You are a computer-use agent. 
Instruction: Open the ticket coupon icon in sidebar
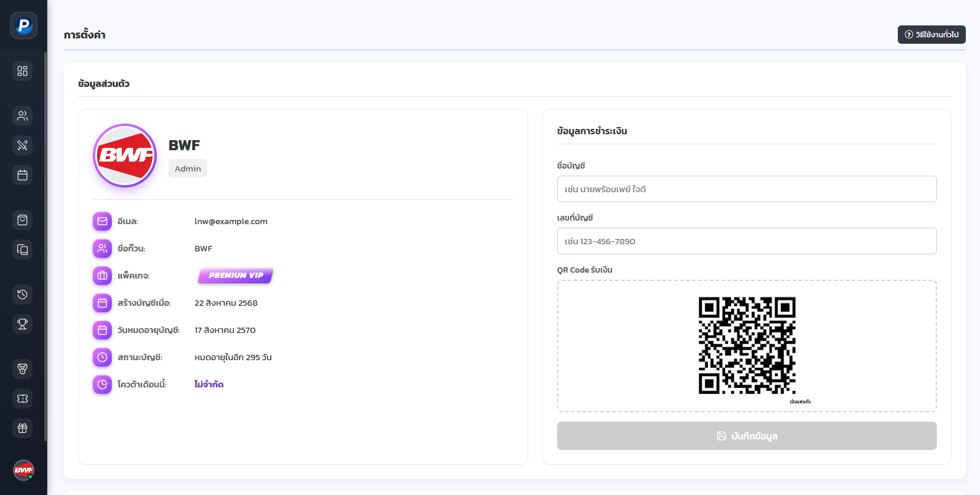pyautogui.click(x=22, y=399)
